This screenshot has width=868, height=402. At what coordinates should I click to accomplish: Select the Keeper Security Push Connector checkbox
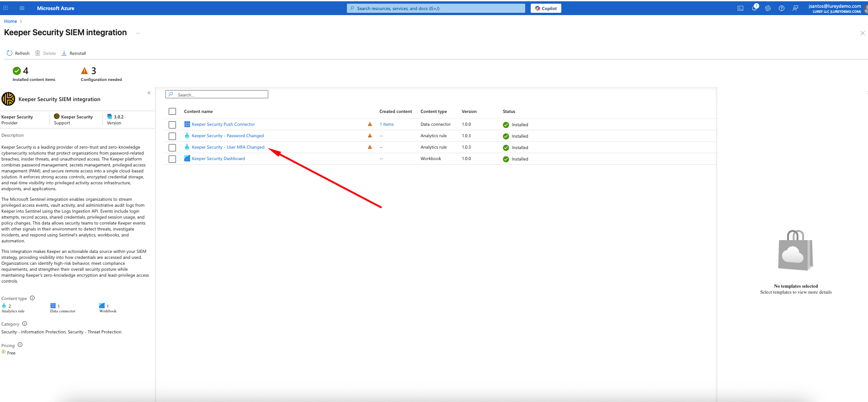click(172, 125)
